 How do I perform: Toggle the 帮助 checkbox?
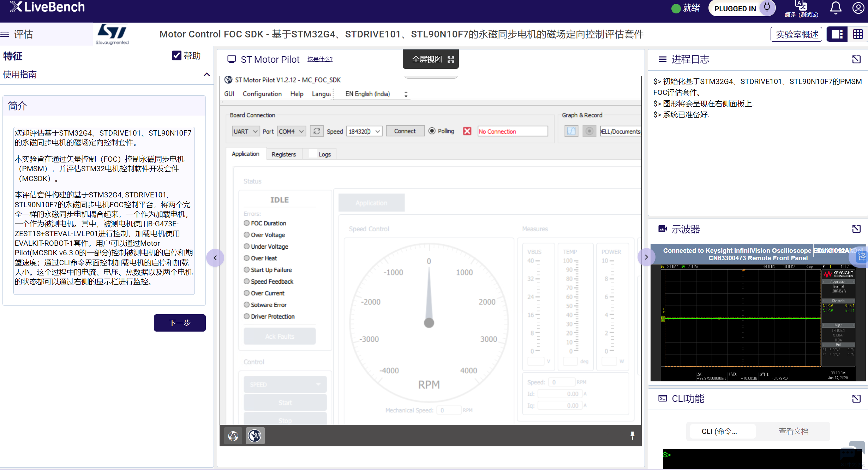pos(176,55)
